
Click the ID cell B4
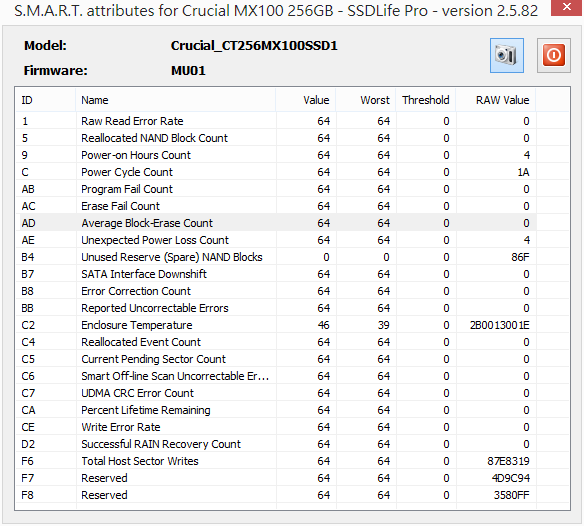click(28, 257)
